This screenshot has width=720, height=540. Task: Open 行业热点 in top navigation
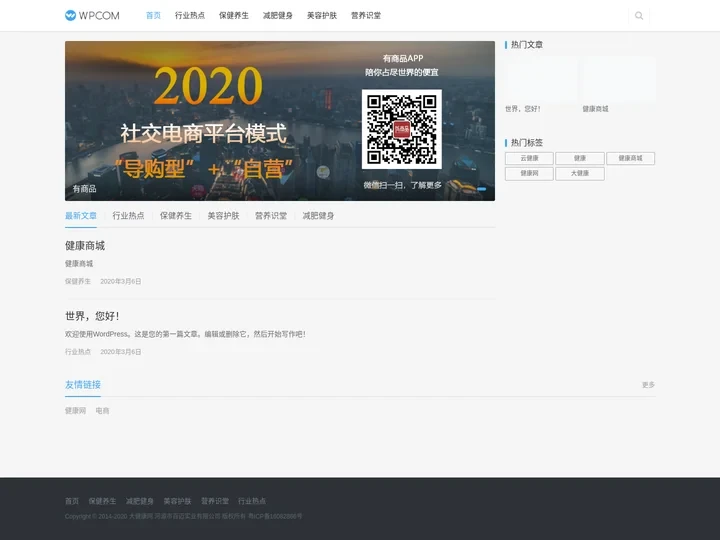point(190,16)
